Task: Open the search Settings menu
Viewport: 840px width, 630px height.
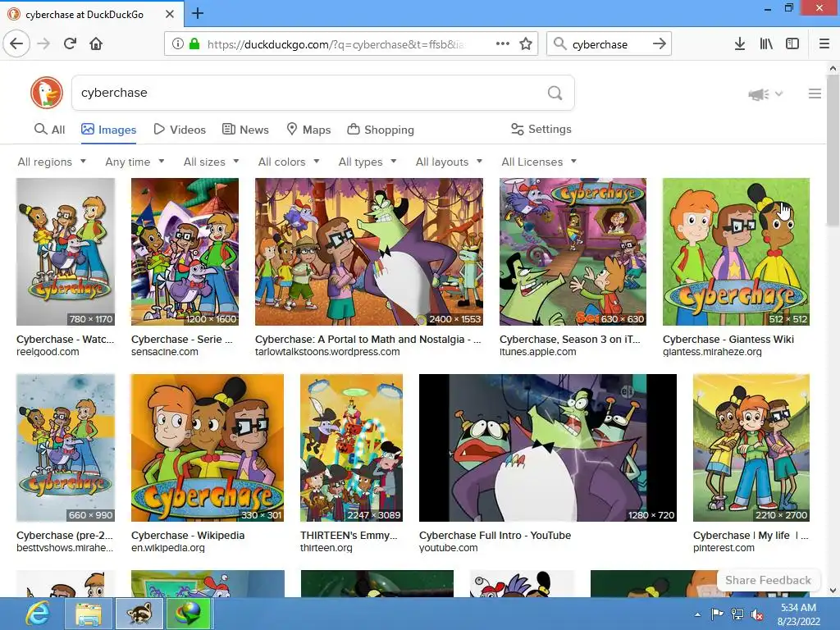Action: point(541,129)
